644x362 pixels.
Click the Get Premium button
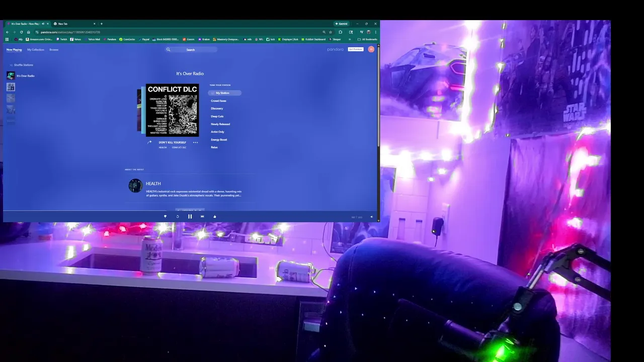coord(356,49)
